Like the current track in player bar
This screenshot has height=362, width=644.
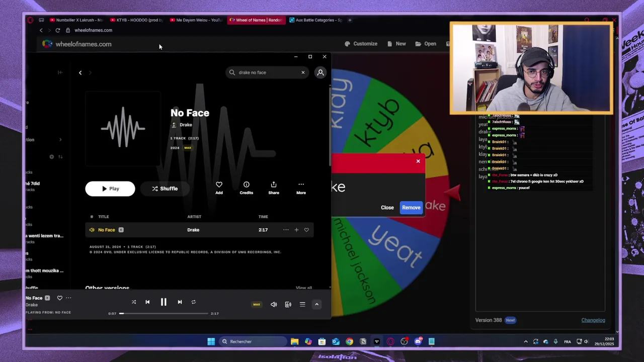(x=59, y=298)
